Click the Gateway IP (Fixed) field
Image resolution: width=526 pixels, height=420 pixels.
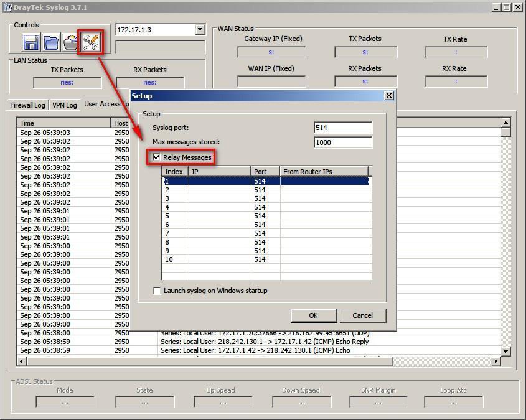pos(271,52)
